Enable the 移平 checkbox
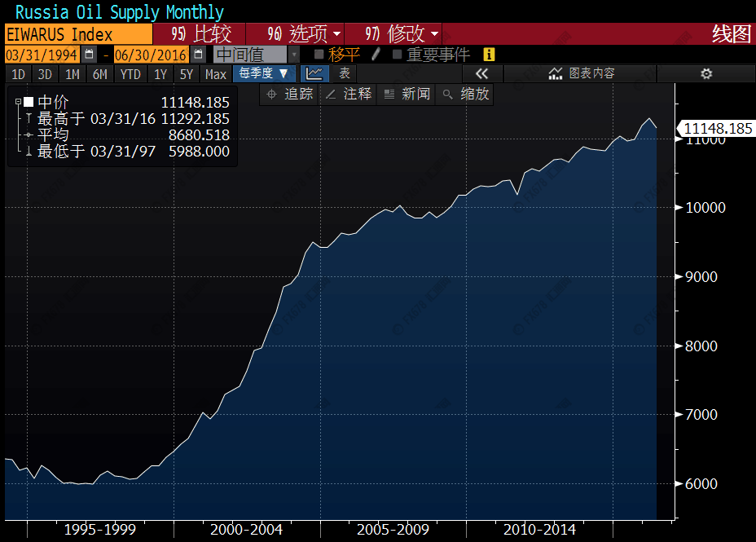This screenshot has width=756, height=542. click(x=319, y=55)
